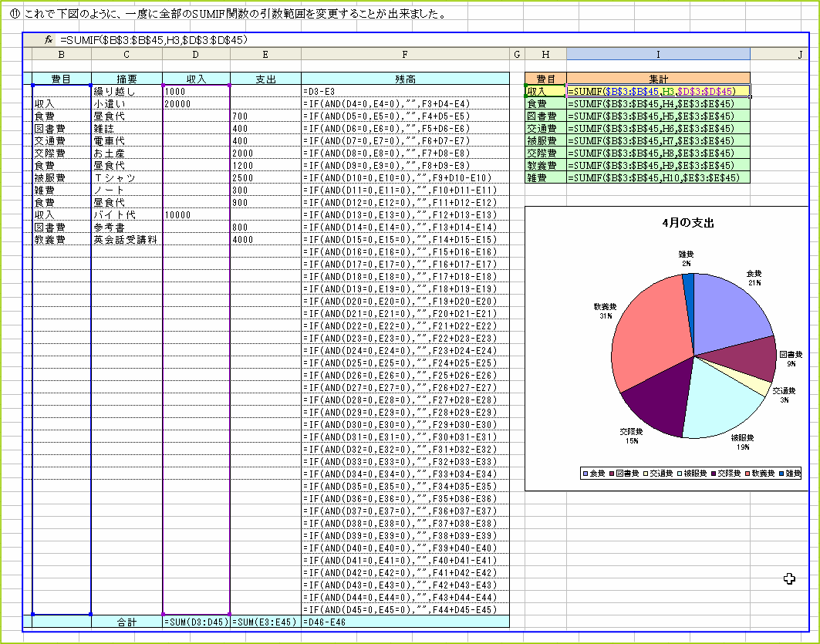Click the 集計 header cell
This screenshot has height=644, width=820.
tap(657, 79)
